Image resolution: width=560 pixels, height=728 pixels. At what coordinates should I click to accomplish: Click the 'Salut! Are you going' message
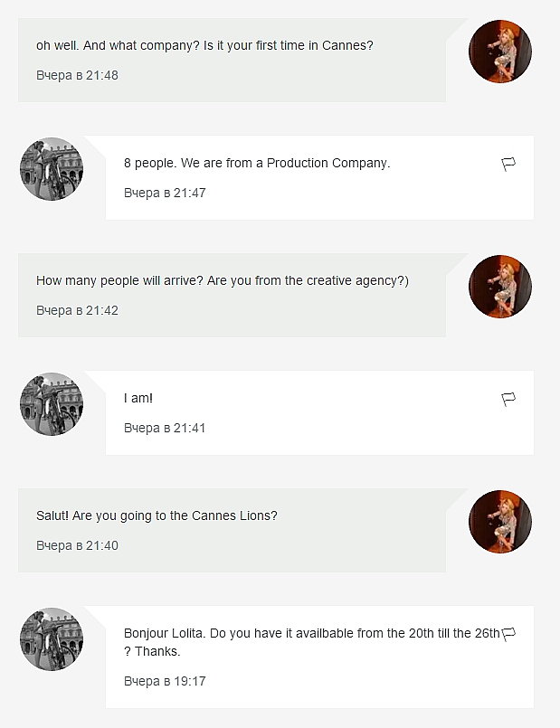(157, 515)
